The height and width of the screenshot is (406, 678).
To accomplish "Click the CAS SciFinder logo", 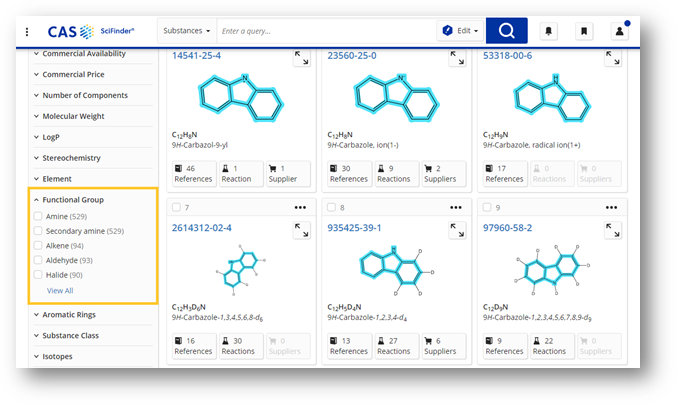I will click(91, 31).
